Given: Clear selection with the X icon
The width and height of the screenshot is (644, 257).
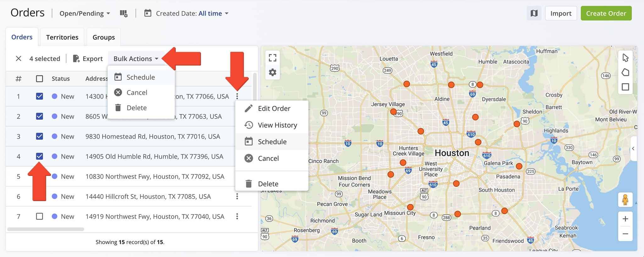Looking at the screenshot, I should coord(19,58).
